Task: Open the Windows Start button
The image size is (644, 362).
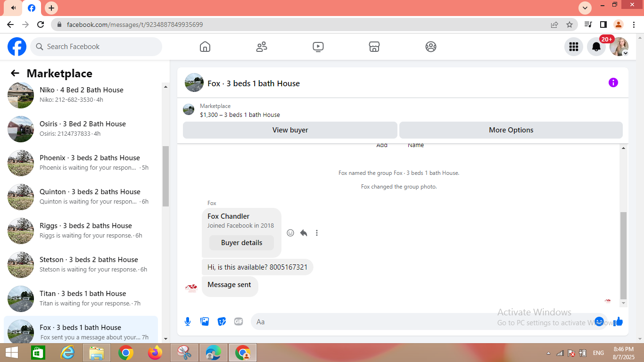Action: tap(12, 353)
